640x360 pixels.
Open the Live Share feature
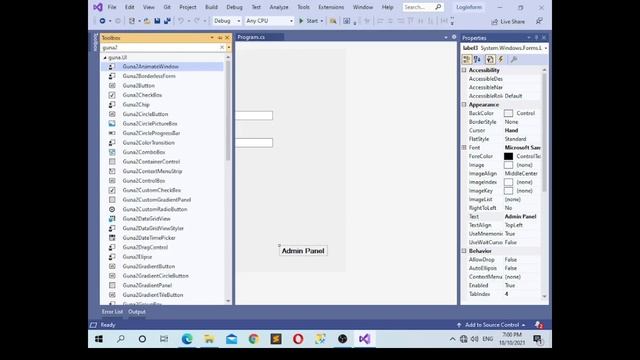pyautogui.click(x=508, y=22)
